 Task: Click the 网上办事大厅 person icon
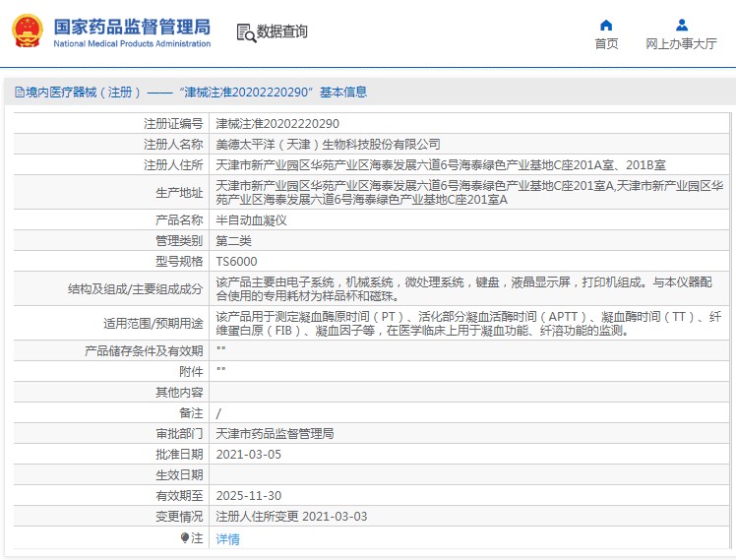(x=682, y=25)
